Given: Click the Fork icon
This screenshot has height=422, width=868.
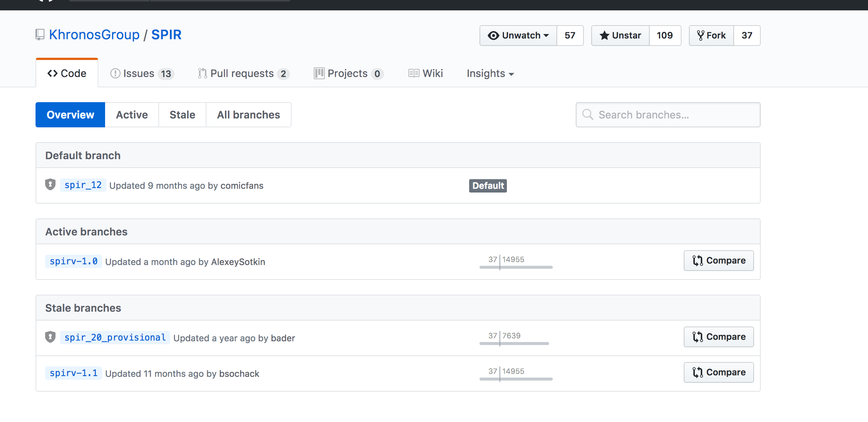Looking at the screenshot, I should click(x=700, y=35).
